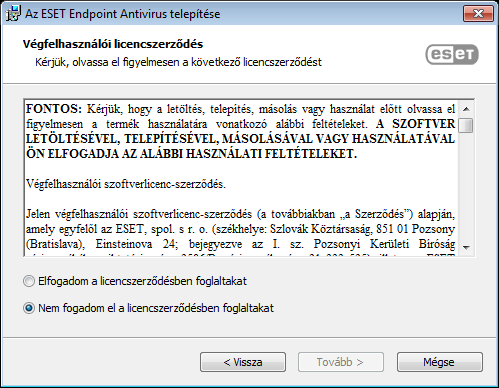Click the license scrollbar thumb

466,125
